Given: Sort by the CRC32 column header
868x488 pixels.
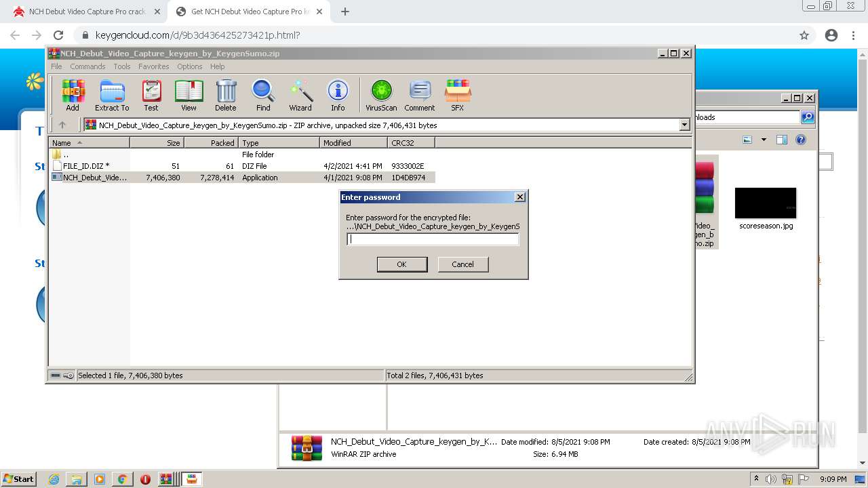Looking at the screenshot, I should point(412,143).
